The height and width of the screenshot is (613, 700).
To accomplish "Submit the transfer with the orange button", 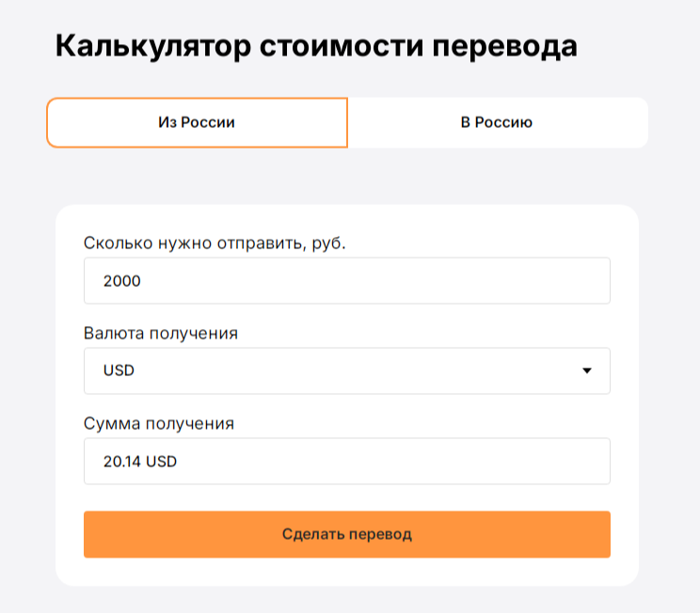I will click(x=346, y=534).
